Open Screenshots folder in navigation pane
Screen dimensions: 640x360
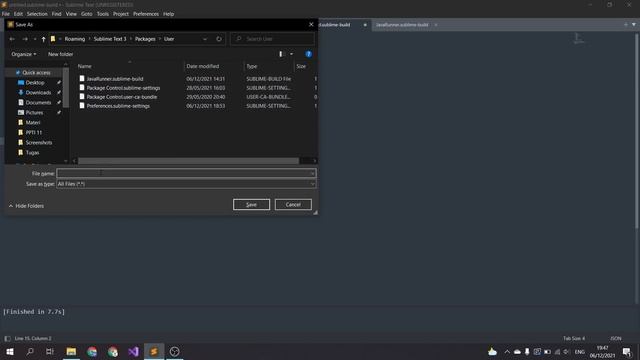click(39, 142)
